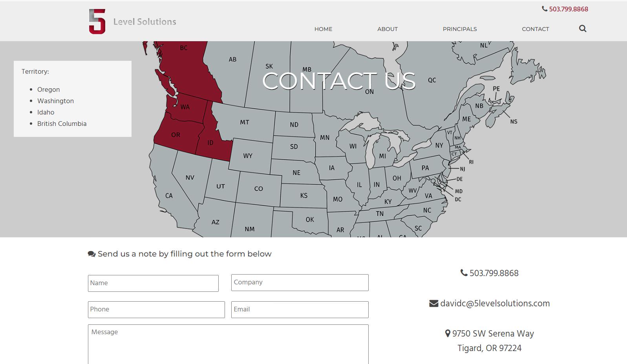Screen dimensions: 627x364
Task: Click the phone icon in top header
Action: 545,9
